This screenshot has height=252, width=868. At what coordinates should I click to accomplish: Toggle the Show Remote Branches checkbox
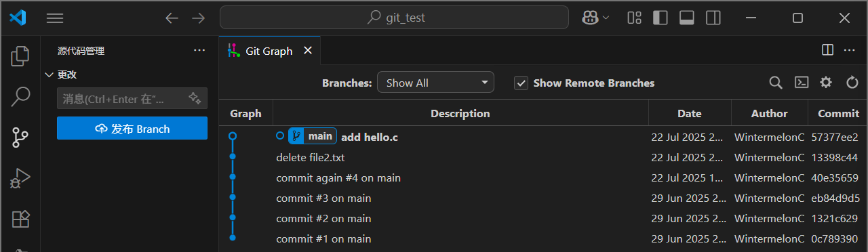pyautogui.click(x=521, y=83)
